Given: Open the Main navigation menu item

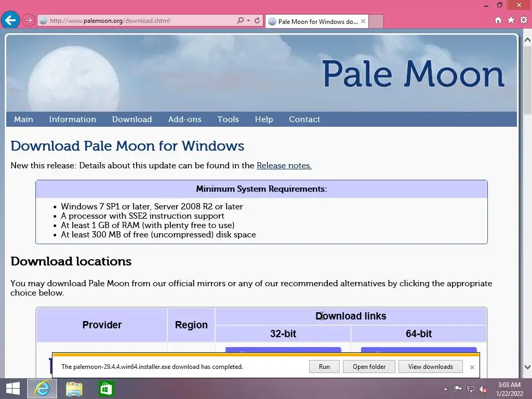Looking at the screenshot, I should [x=23, y=119].
